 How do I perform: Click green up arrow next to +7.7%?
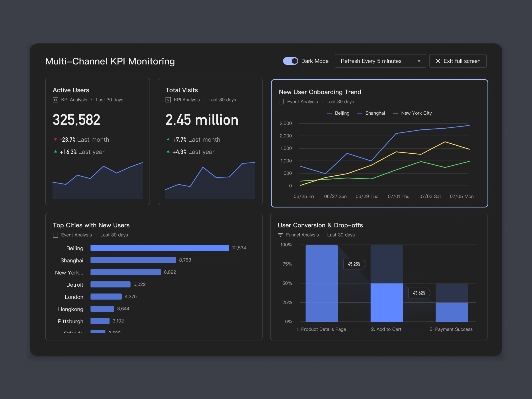(x=168, y=139)
